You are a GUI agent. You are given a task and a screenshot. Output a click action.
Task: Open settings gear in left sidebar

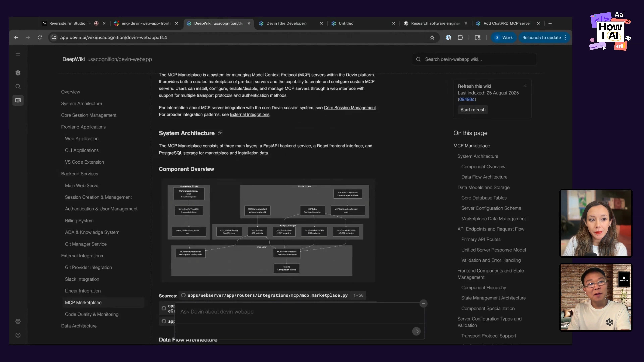pos(18,322)
